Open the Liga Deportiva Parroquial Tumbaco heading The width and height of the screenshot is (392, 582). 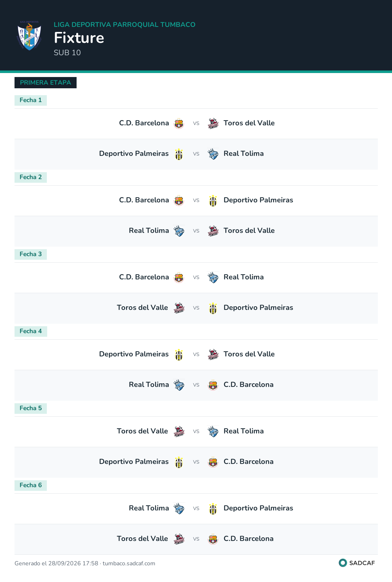tap(124, 24)
